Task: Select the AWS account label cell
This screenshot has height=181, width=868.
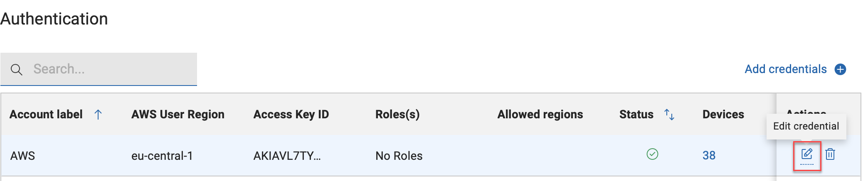Action: point(23,156)
